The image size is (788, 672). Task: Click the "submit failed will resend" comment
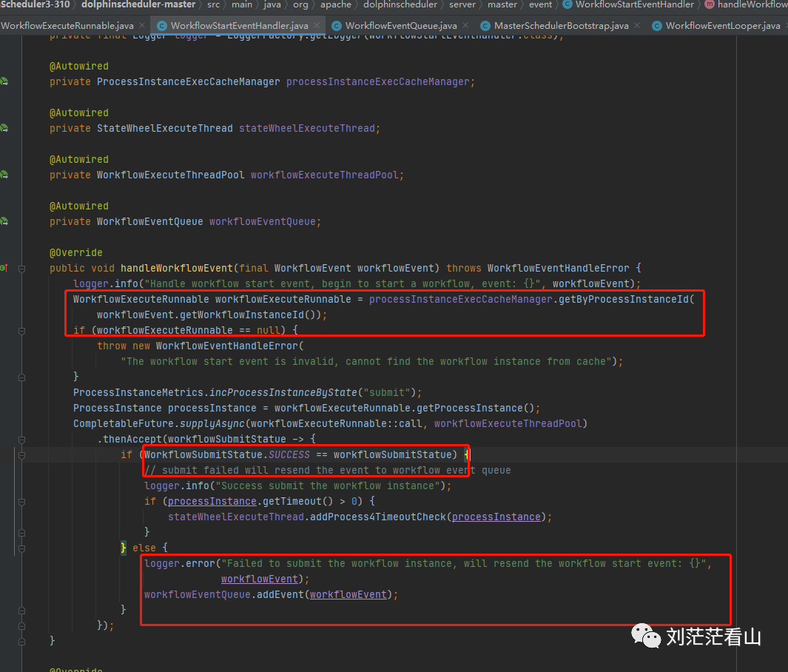tap(328, 470)
